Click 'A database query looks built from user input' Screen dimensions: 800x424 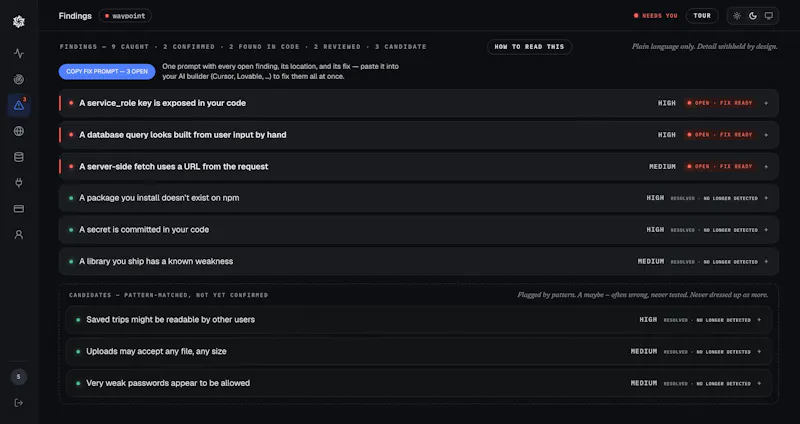[183, 135]
